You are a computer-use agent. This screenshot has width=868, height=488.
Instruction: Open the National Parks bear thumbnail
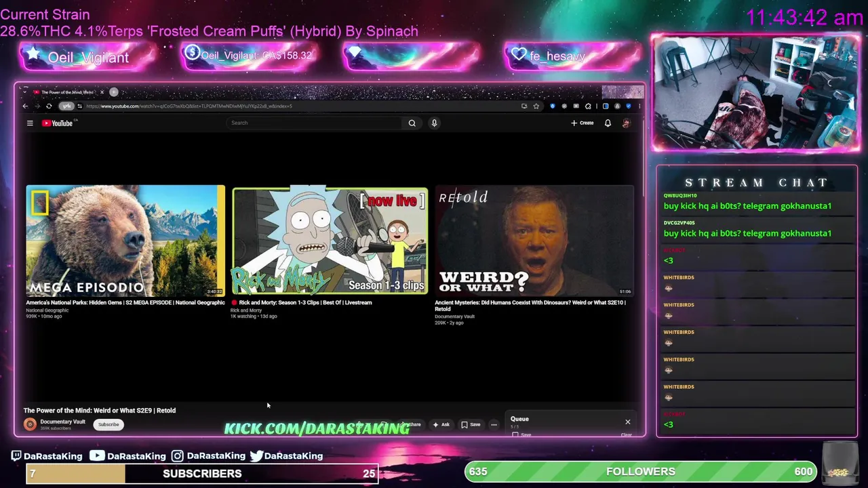click(x=125, y=241)
